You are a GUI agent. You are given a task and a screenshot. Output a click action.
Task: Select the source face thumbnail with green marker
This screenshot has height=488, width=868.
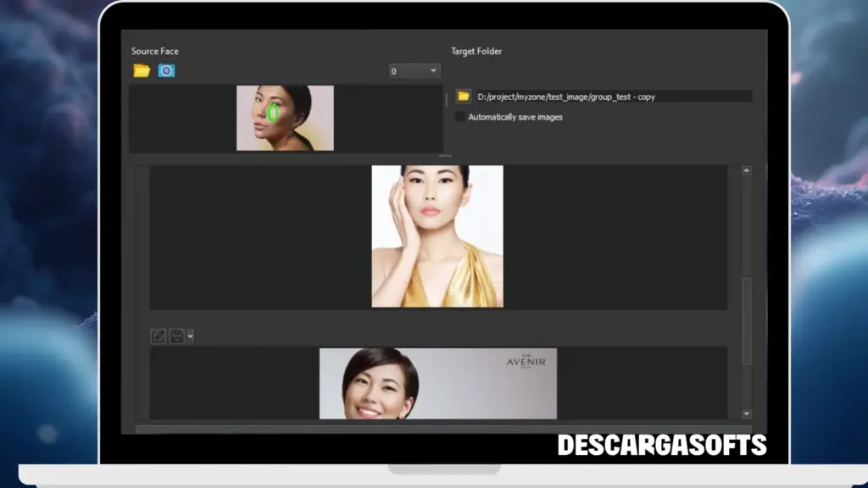click(286, 118)
